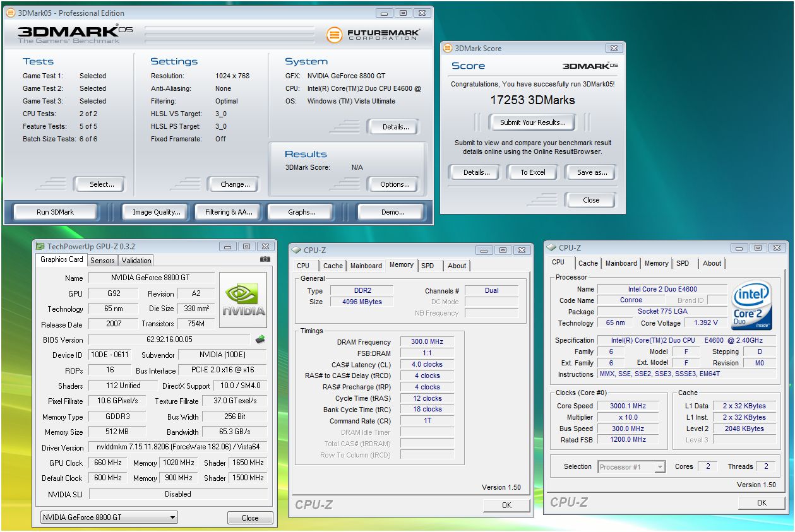The width and height of the screenshot is (795, 532).
Task: Click the 3DMark Score window title icon
Action: (448, 48)
